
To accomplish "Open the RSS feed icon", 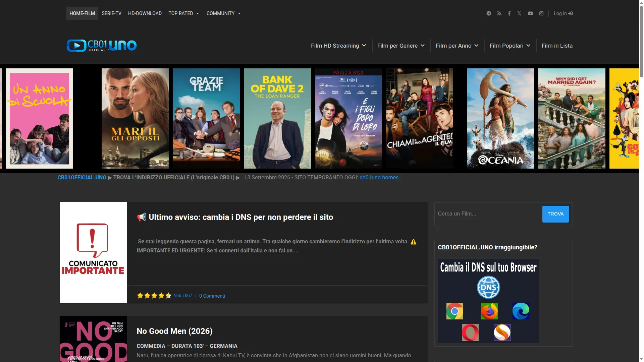I will tap(499, 13).
